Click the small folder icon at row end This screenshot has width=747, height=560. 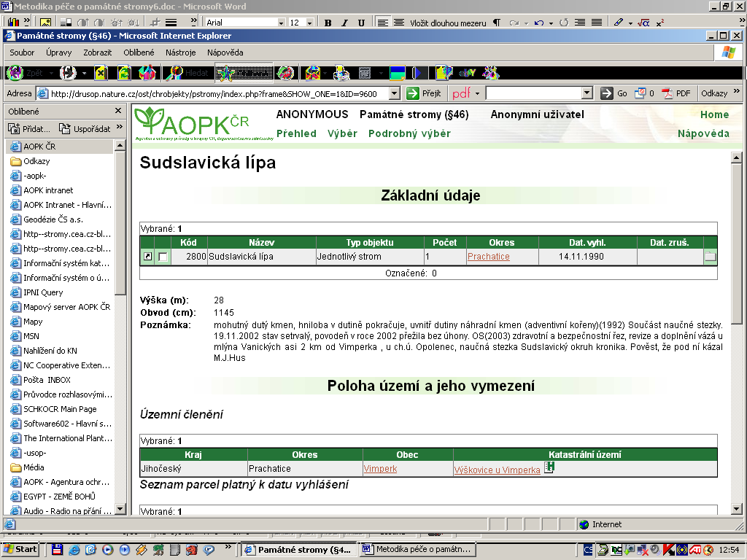pos(711,257)
